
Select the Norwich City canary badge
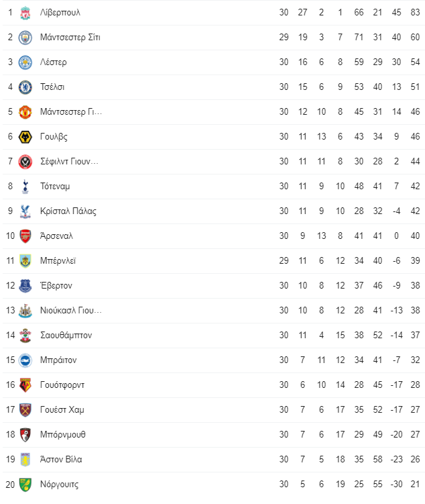point(25,485)
